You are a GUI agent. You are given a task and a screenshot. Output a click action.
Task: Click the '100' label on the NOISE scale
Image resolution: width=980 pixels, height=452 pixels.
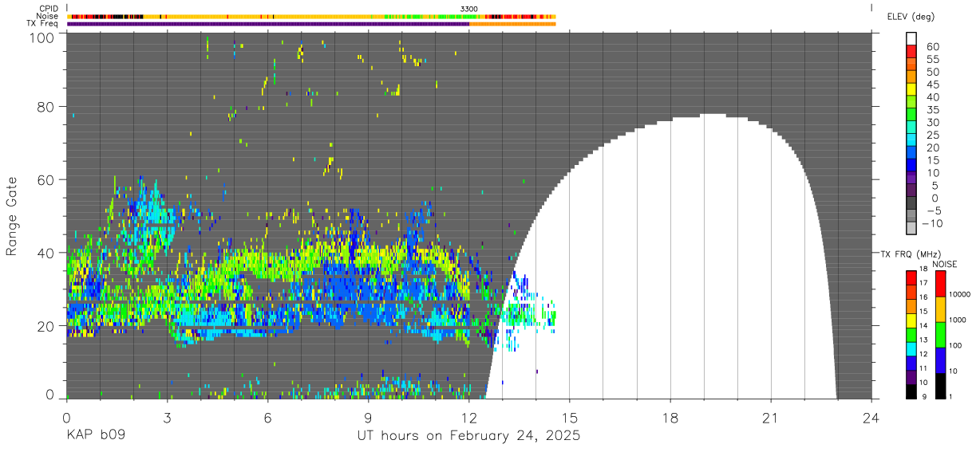point(955,345)
